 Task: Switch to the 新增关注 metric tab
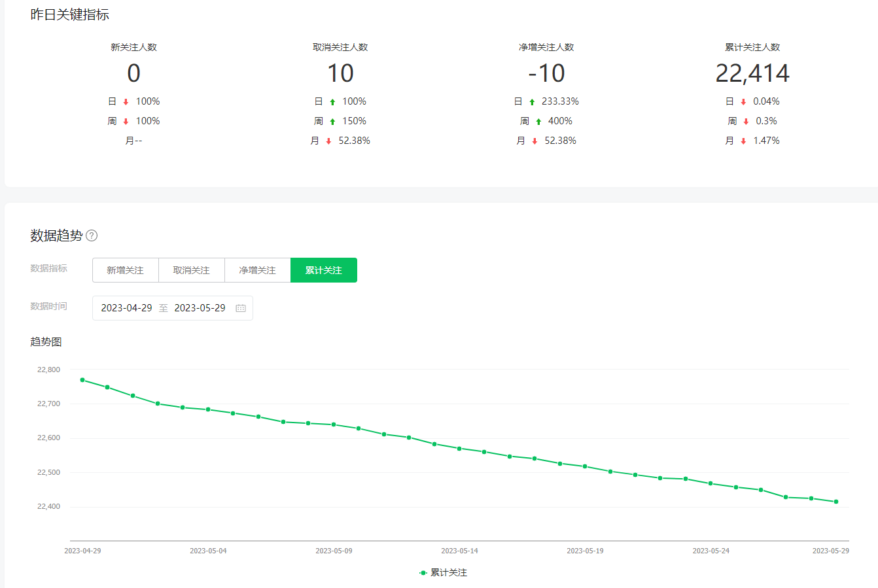pyautogui.click(x=125, y=270)
